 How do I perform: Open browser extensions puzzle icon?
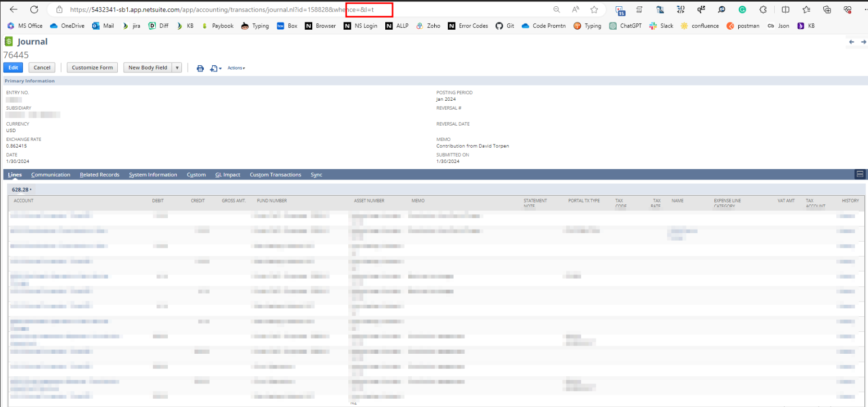coord(763,9)
